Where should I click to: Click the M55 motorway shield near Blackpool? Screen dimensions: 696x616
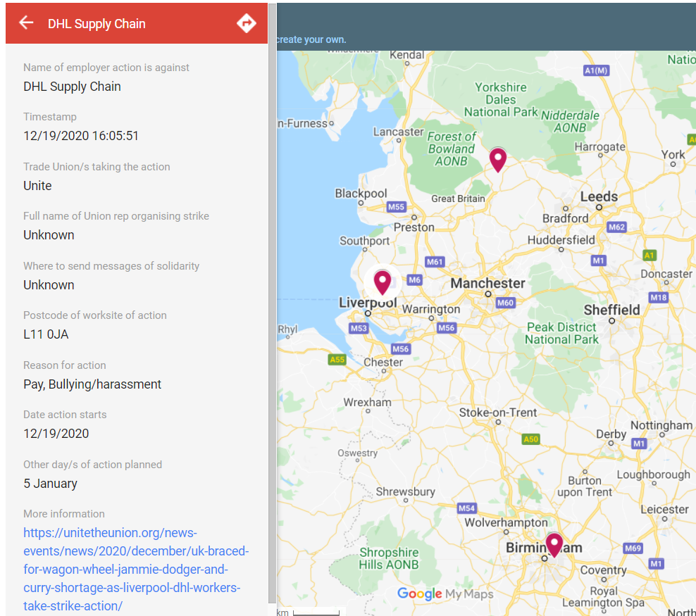click(x=396, y=207)
